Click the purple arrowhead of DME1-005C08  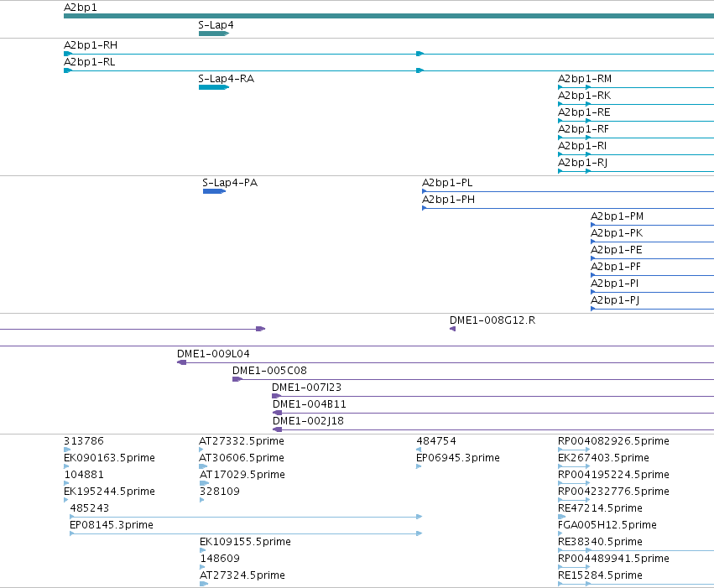pos(237,379)
